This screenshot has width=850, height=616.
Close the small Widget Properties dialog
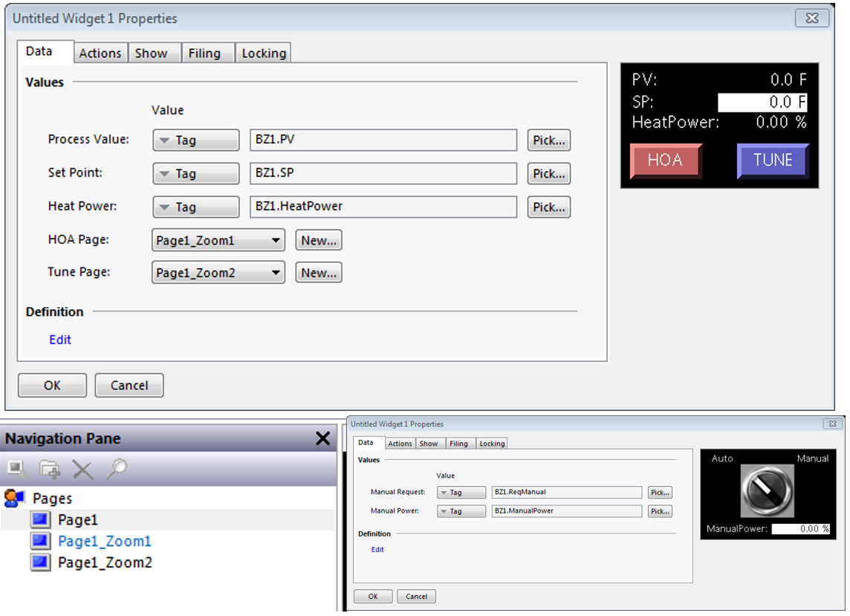[x=832, y=424]
